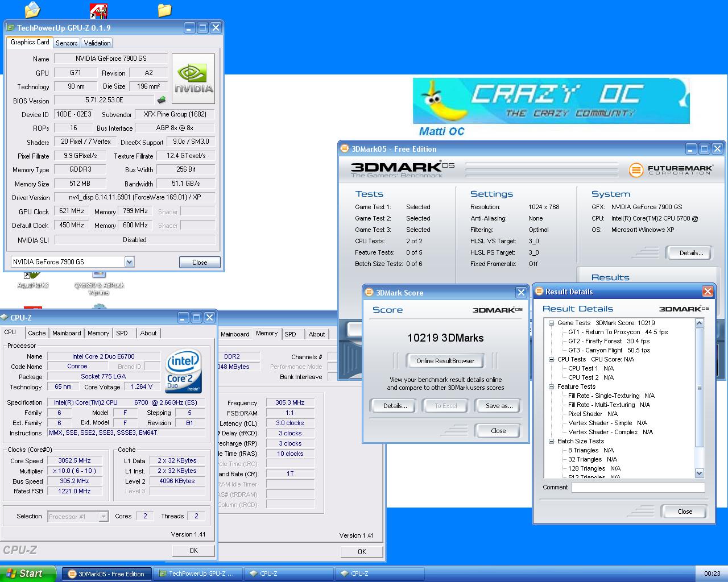
Task: Select the Graphics Card tab in GPU-Z
Action: [30, 42]
